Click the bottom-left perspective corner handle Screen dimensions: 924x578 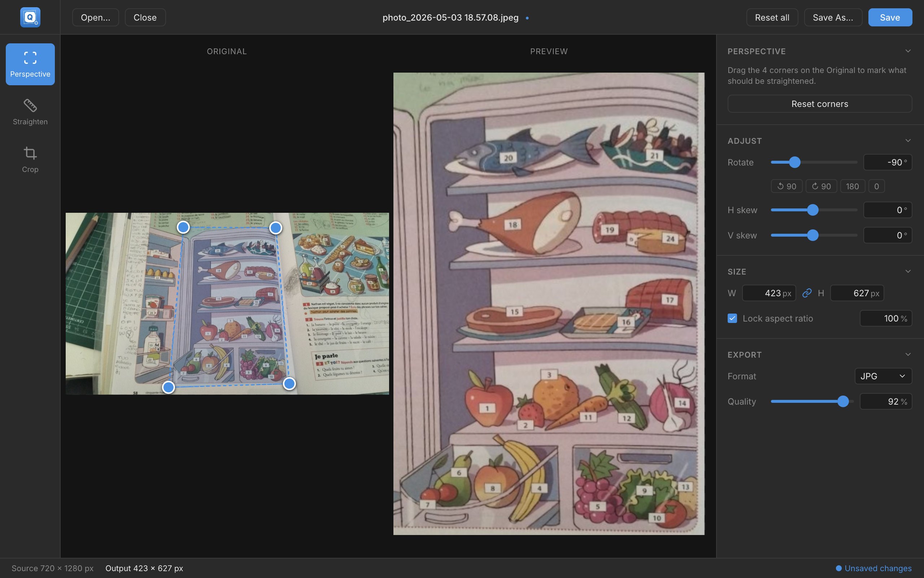coord(169,387)
